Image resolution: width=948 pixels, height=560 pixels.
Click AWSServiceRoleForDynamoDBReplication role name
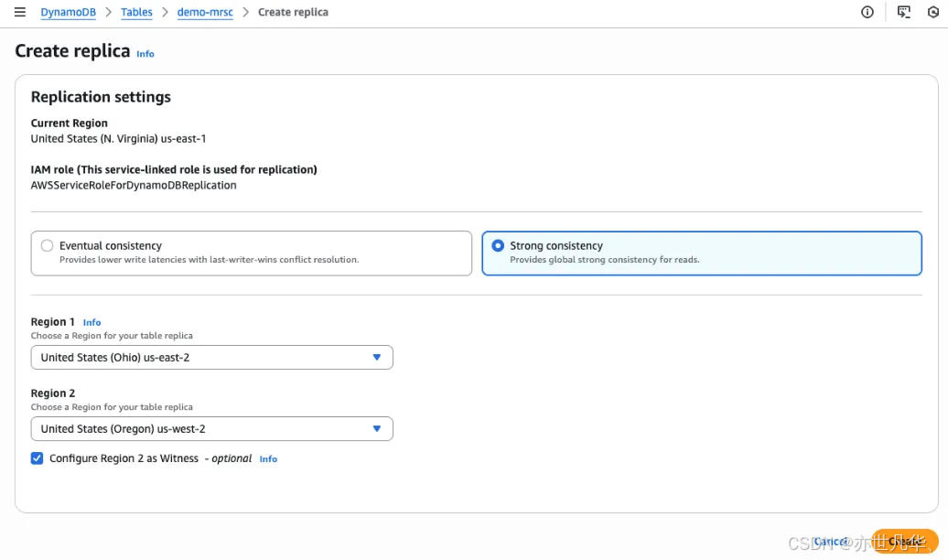tap(134, 185)
